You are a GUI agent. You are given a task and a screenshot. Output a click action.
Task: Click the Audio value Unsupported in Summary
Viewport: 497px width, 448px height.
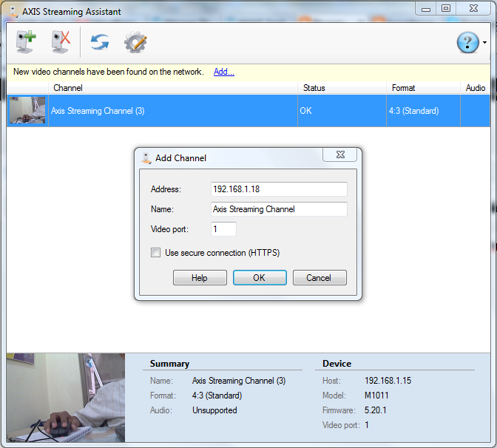214,410
